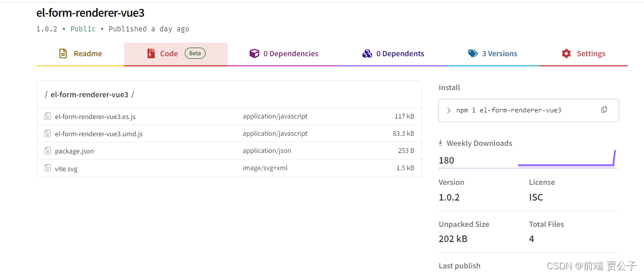Click the Settings gear icon
This screenshot has width=644, height=276.
[566, 54]
